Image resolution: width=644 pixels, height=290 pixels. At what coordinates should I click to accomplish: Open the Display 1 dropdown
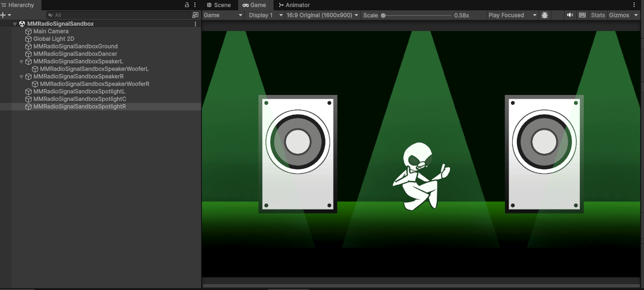(x=266, y=15)
